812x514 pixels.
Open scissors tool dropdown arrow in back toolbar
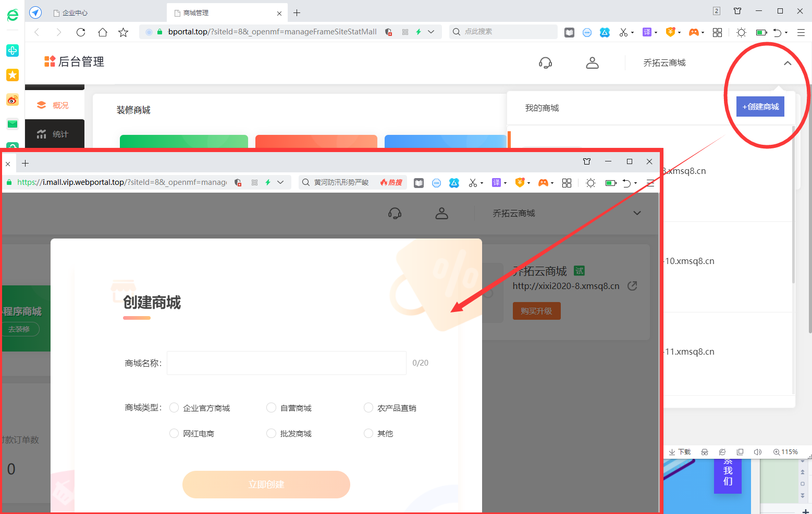click(633, 33)
